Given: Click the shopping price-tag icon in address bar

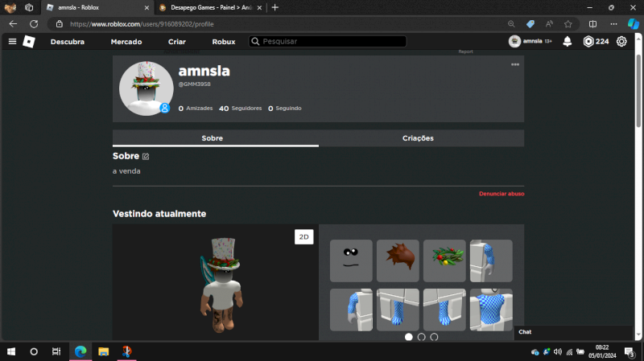Looking at the screenshot, I should point(530,24).
